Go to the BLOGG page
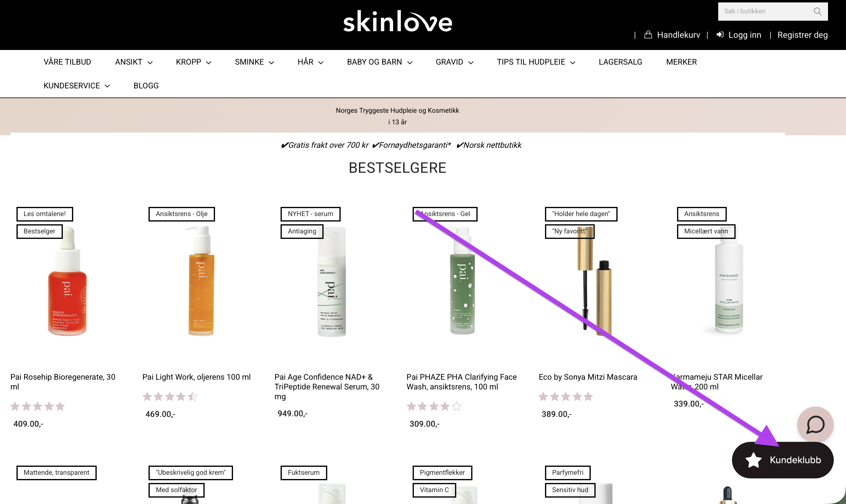The image size is (846, 504). pos(146,86)
